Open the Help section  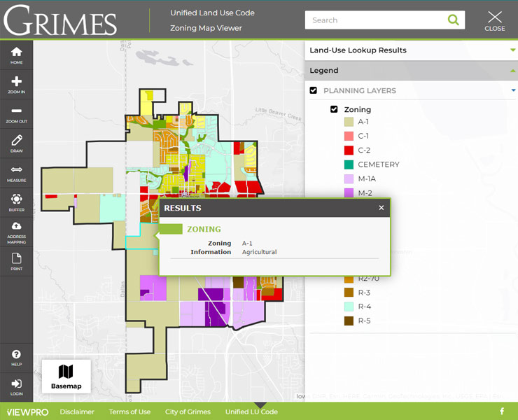17,358
